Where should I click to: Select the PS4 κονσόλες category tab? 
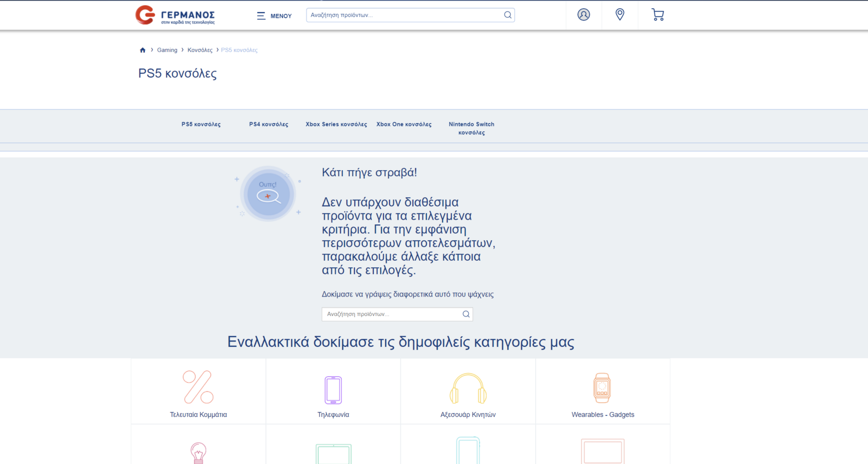[269, 124]
